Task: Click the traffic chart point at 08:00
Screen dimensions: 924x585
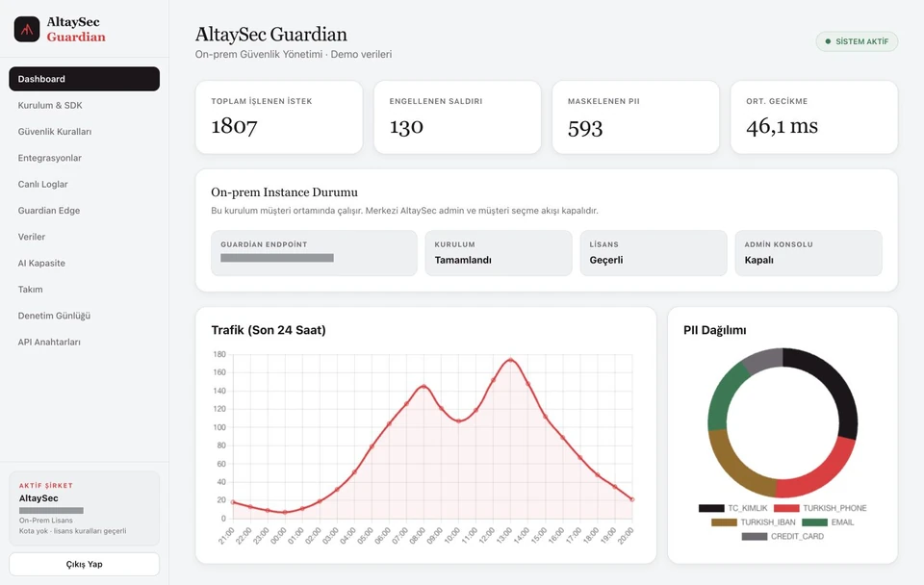Action: (423, 387)
